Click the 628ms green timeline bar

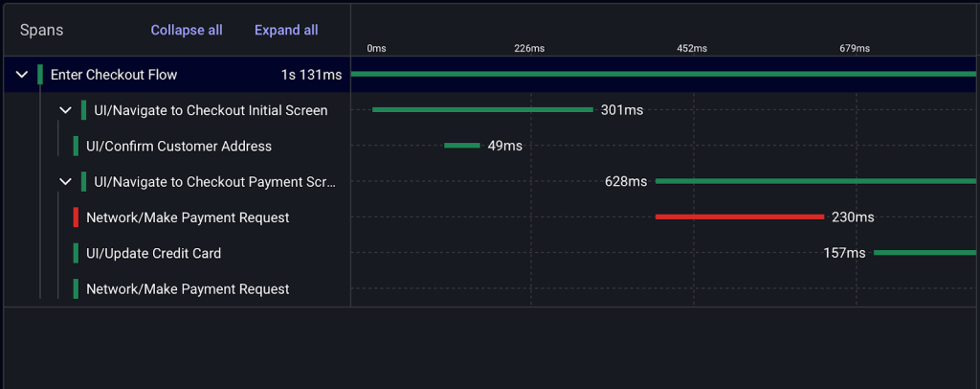[815, 181]
